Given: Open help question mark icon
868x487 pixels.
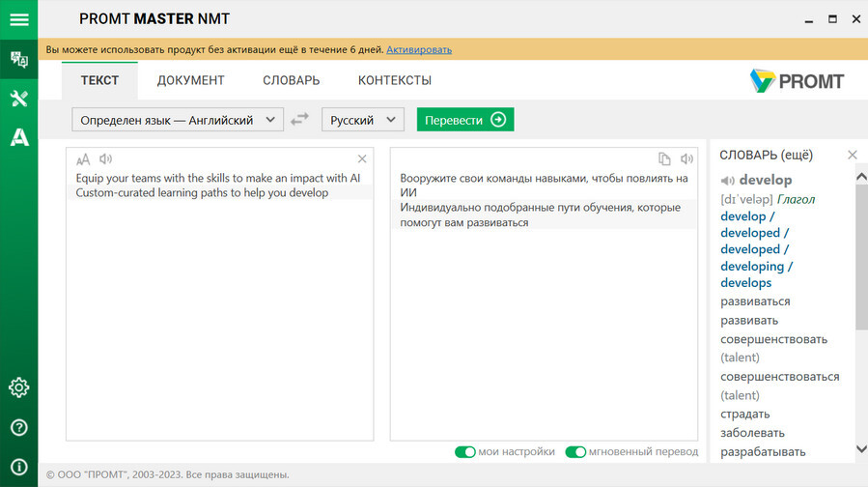Looking at the screenshot, I should (18, 427).
